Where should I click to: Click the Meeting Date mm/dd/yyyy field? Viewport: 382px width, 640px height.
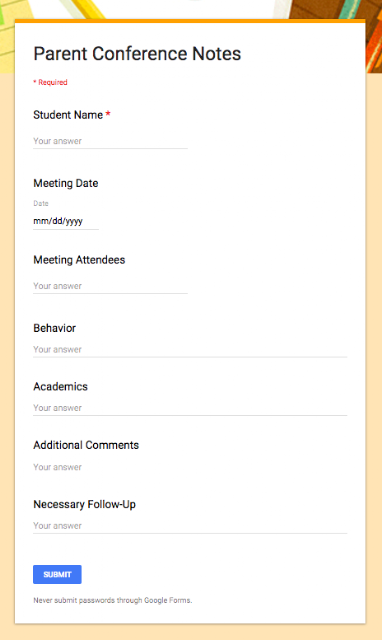[66, 221]
